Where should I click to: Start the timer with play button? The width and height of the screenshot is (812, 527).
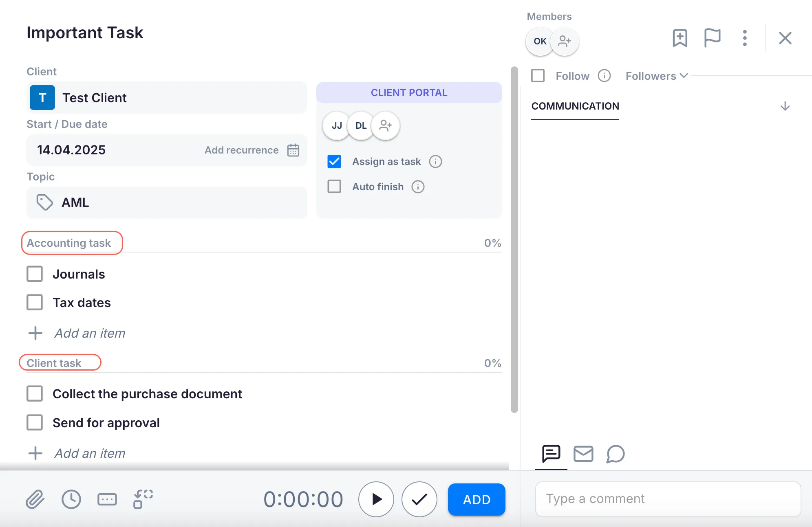376,499
